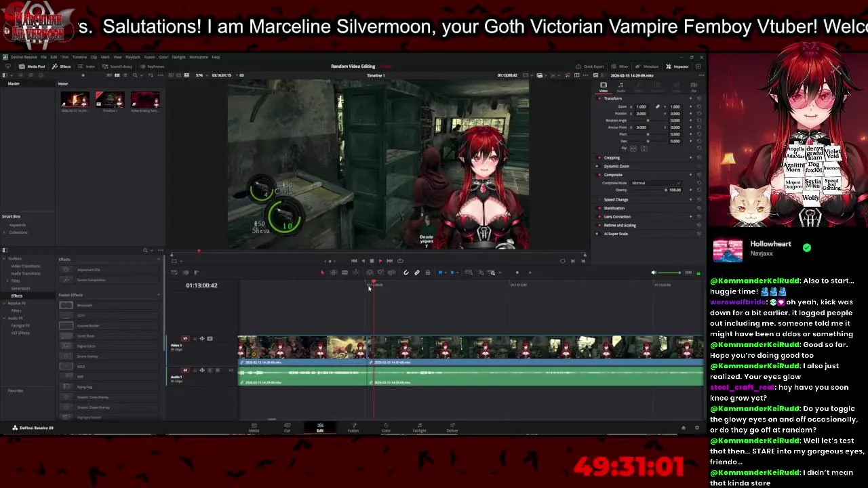Click Play reverse button
Image resolution: width=868 pixels, height=488 pixels.
point(362,261)
